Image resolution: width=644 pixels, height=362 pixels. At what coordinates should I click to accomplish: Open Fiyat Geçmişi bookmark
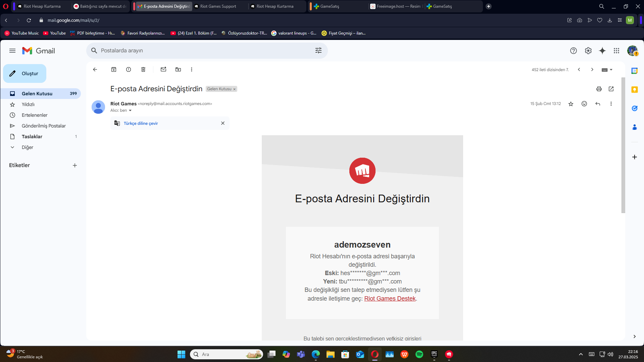[x=344, y=33]
